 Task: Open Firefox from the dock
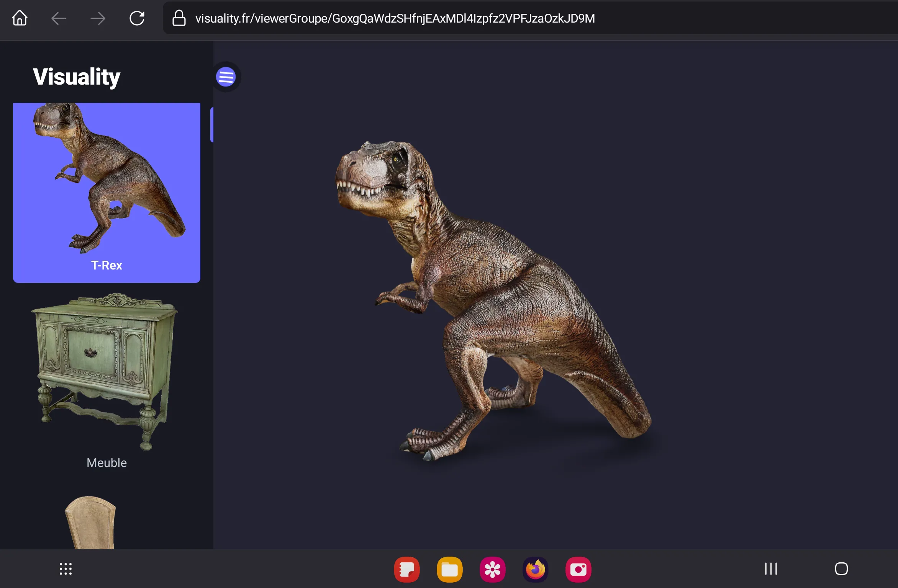536,569
